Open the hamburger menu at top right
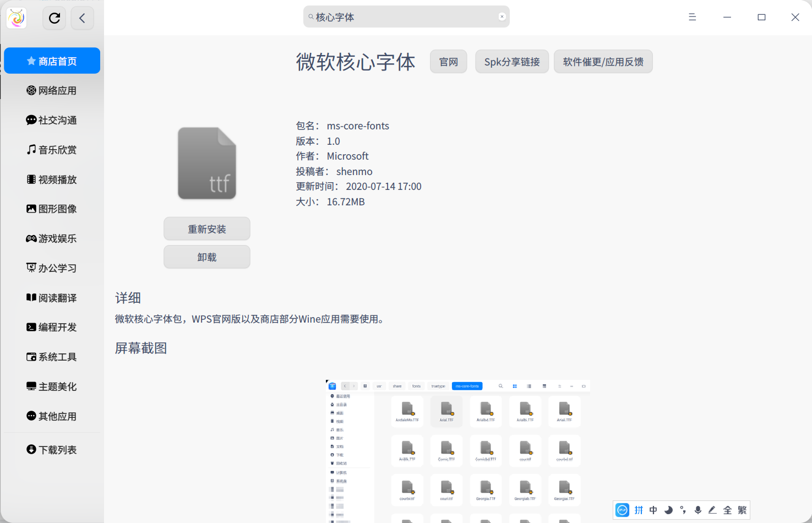This screenshot has height=523, width=812. pyautogui.click(x=692, y=17)
